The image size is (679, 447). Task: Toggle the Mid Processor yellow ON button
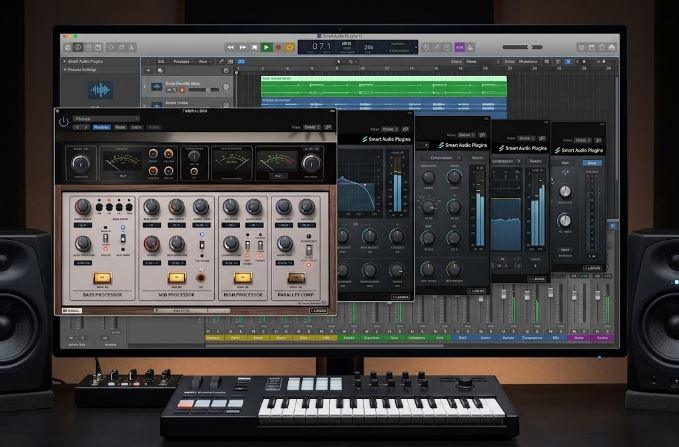177,278
